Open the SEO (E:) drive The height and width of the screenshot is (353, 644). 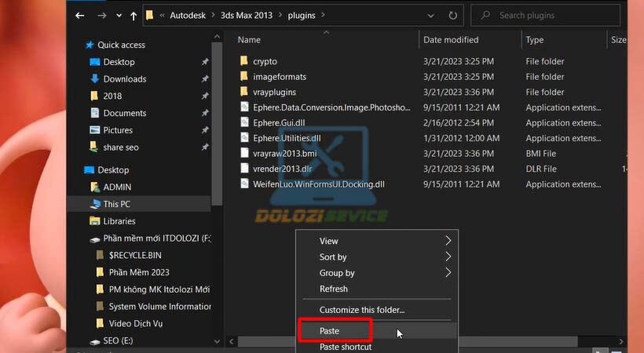tap(118, 340)
